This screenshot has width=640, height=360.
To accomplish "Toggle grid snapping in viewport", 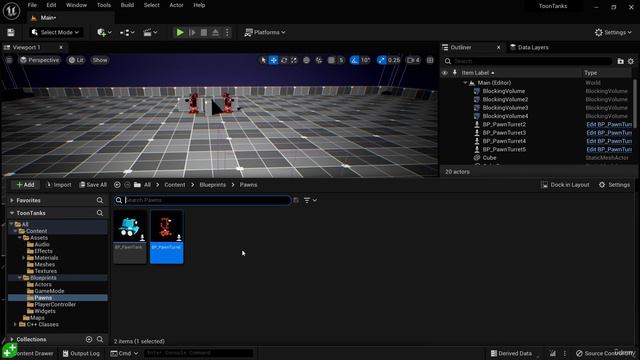I will [331, 60].
